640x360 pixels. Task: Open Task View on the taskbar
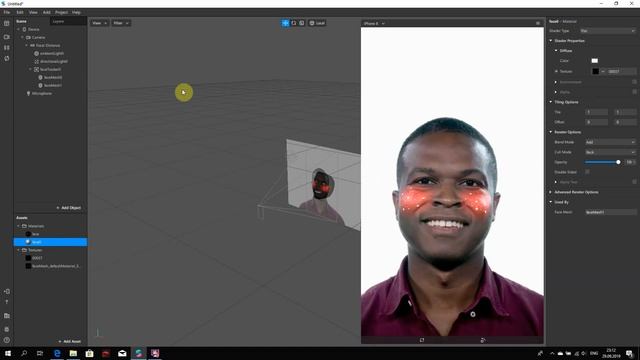coord(40,353)
